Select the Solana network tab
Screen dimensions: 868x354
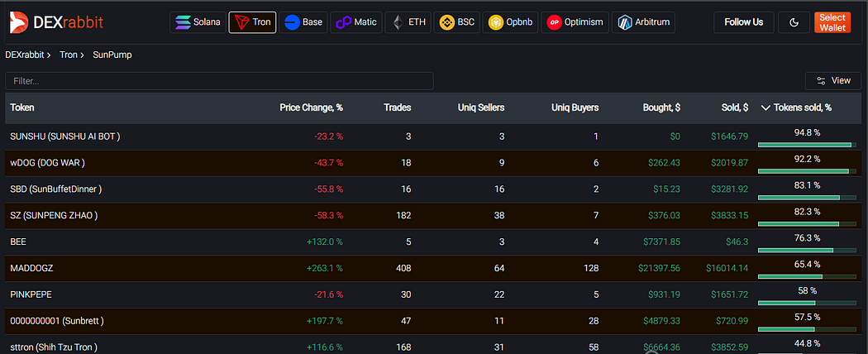pos(198,22)
